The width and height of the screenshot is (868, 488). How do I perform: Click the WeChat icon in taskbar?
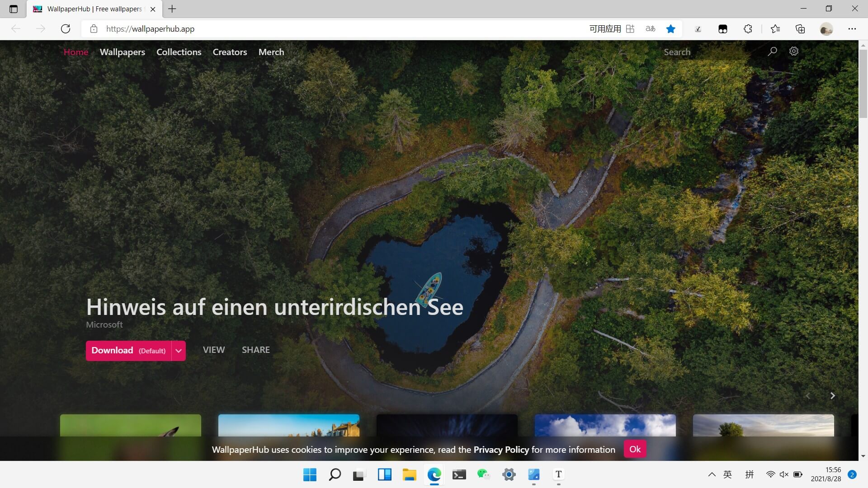tap(483, 474)
